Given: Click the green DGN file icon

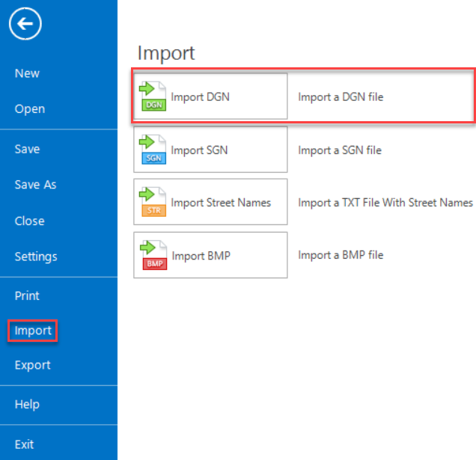Looking at the screenshot, I should [x=153, y=96].
